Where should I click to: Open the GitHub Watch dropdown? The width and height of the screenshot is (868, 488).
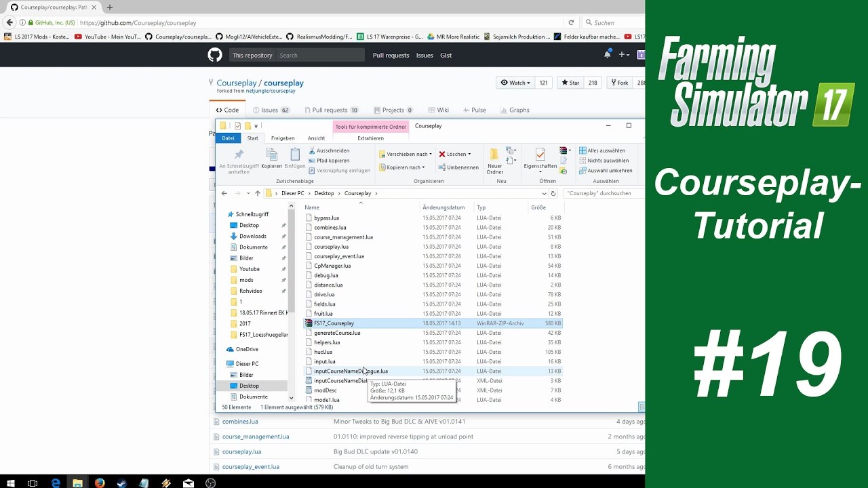(515, 83)
